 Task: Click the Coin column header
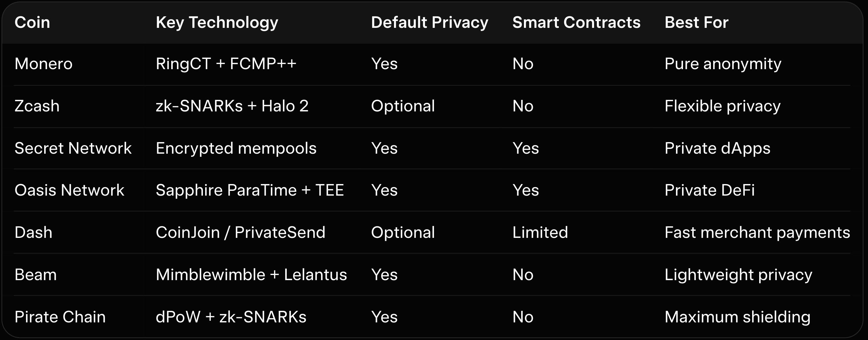point(32,23)
